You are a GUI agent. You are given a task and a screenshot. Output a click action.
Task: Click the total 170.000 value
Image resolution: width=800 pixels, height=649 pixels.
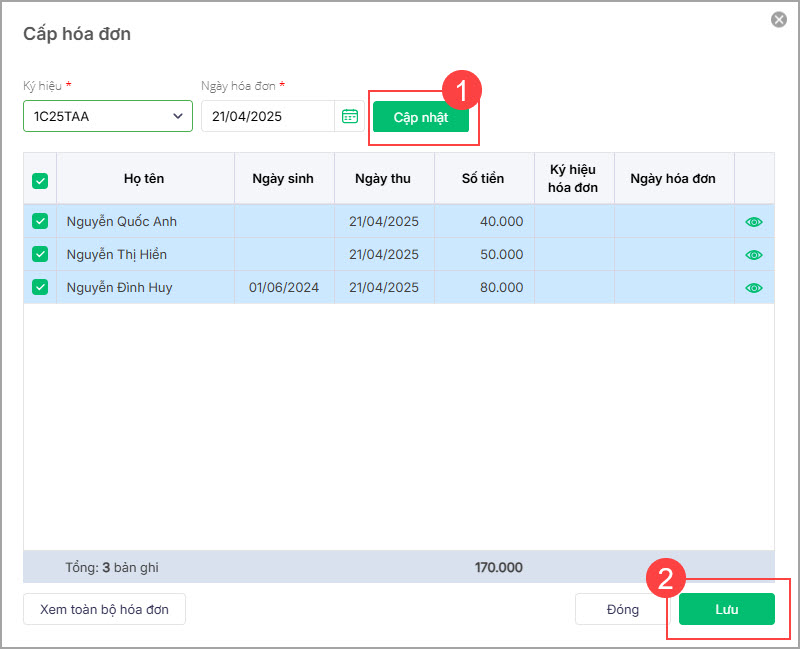[x=498, y=567]
